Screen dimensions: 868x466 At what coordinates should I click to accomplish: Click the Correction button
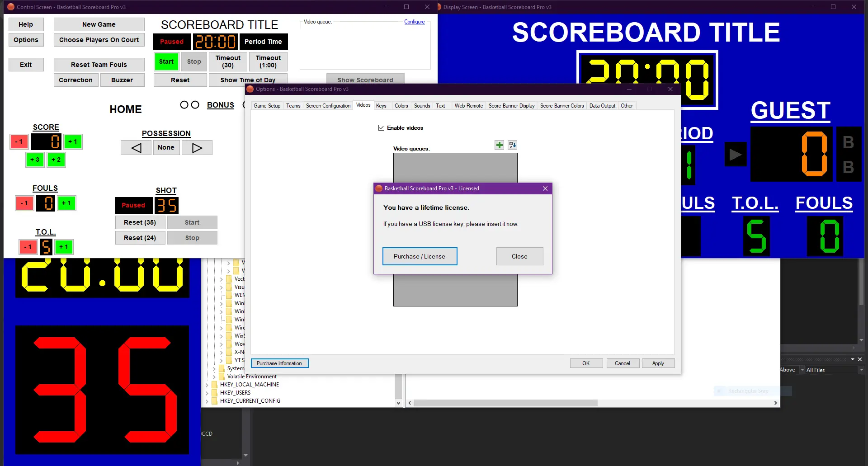click(x=75, y=80)
